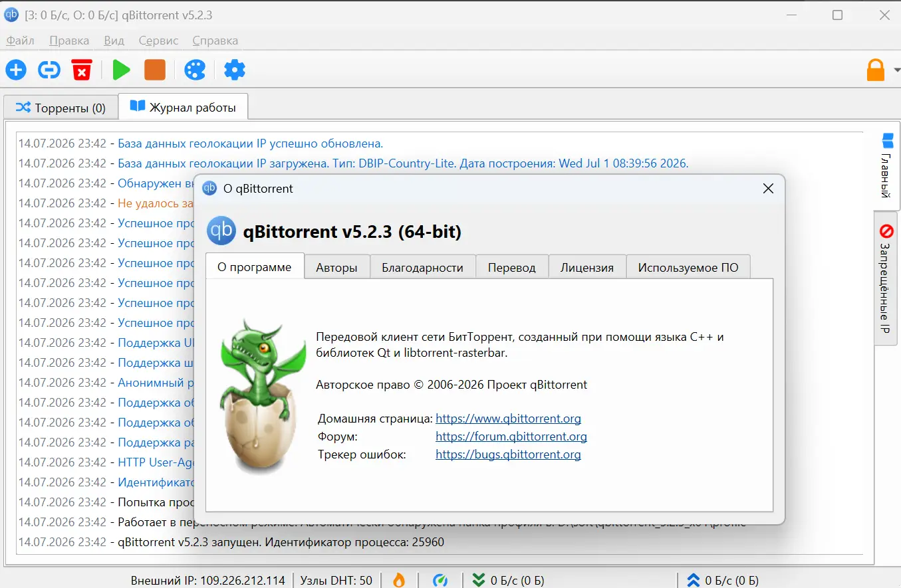The width and height of the screenshot is (901, 588).
Task: Click the add torrent link icon
Action: pos(49,69)
